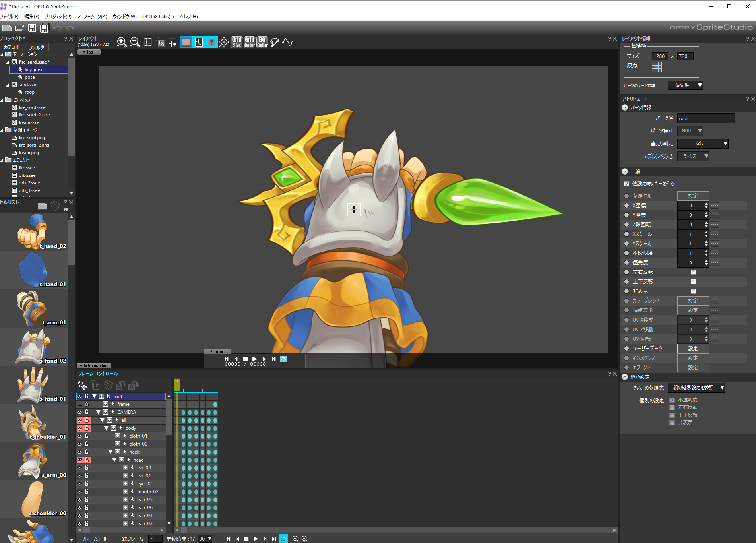
Task: Toggle the base frame display icon
Action: click(x=186, y=42)
